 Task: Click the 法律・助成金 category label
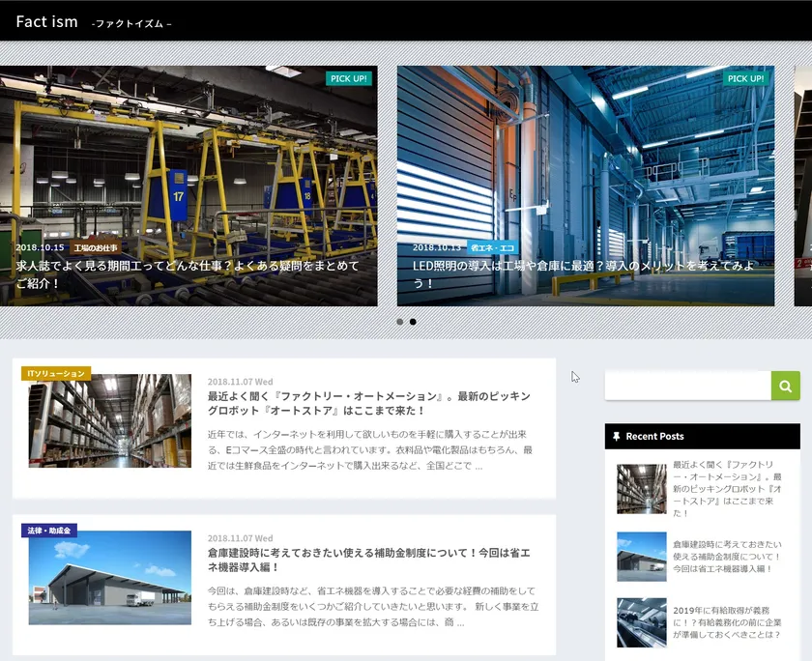49,531
